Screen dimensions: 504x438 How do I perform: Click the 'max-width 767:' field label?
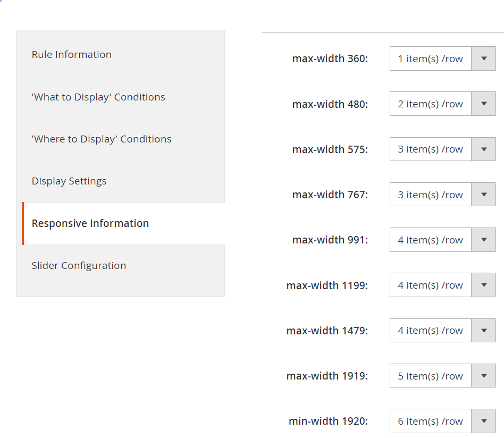[x=330, y=195]
